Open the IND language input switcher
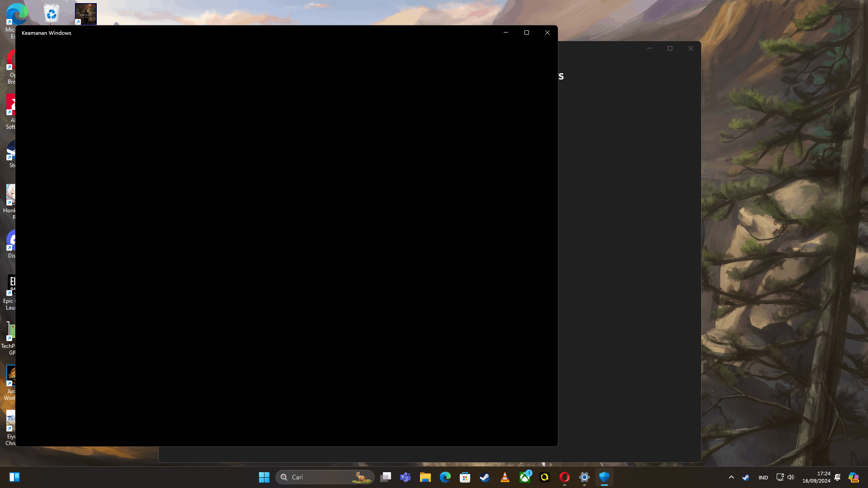868x488 pixels. 763,478
